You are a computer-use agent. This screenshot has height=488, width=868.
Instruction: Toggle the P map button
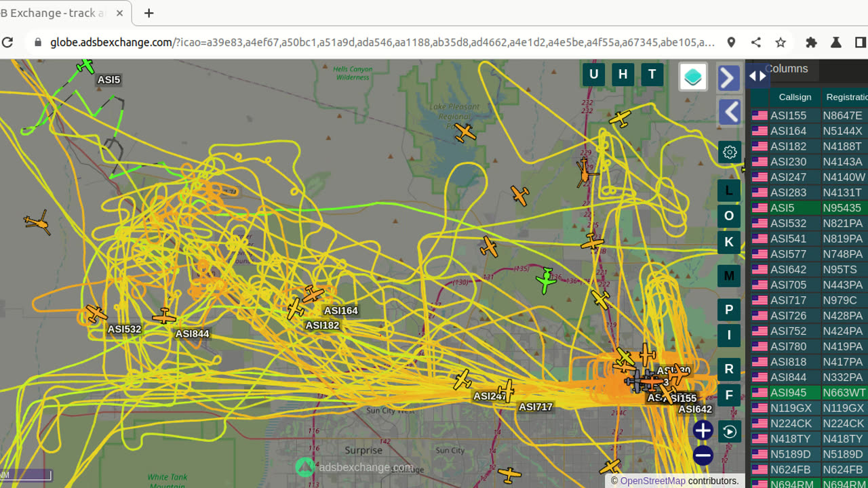click(x=729, y=310)
